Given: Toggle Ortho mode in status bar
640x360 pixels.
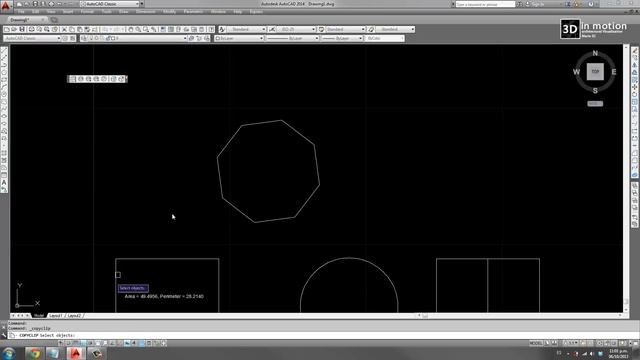Looking at the screenshot, I should point(83,343).
